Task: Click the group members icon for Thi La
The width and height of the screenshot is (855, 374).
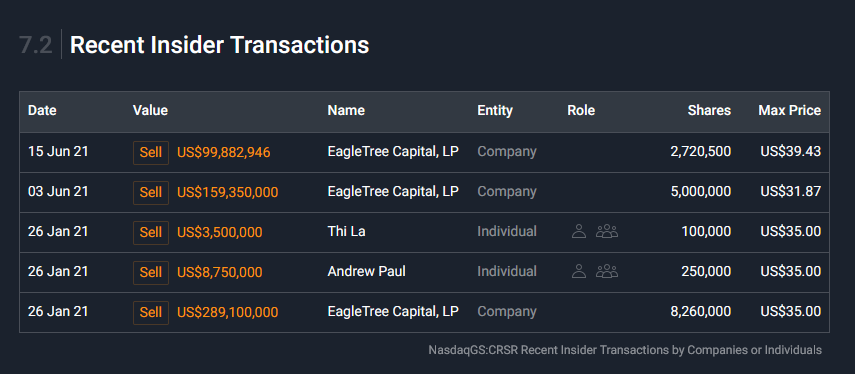Action: [x=607, y=232]
